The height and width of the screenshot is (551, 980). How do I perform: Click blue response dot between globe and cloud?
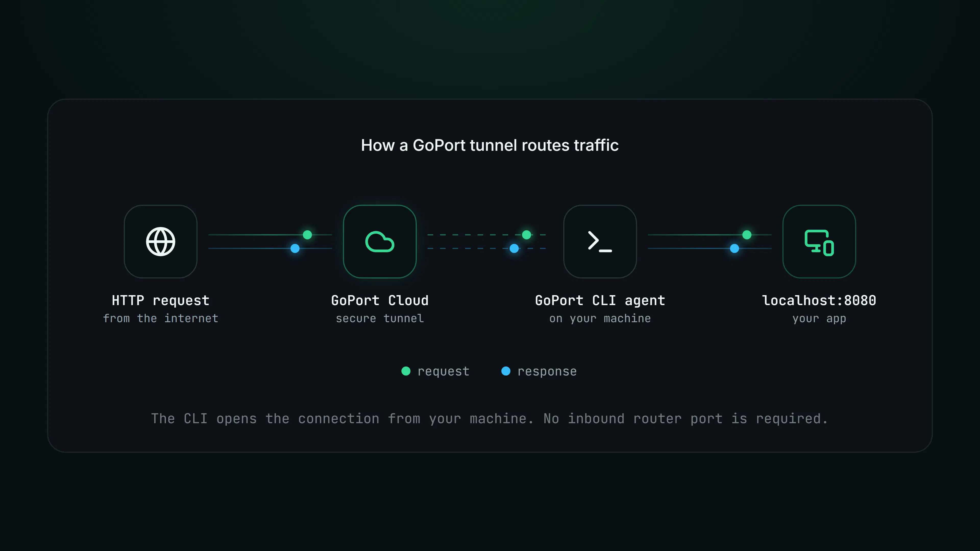(295, 248)
